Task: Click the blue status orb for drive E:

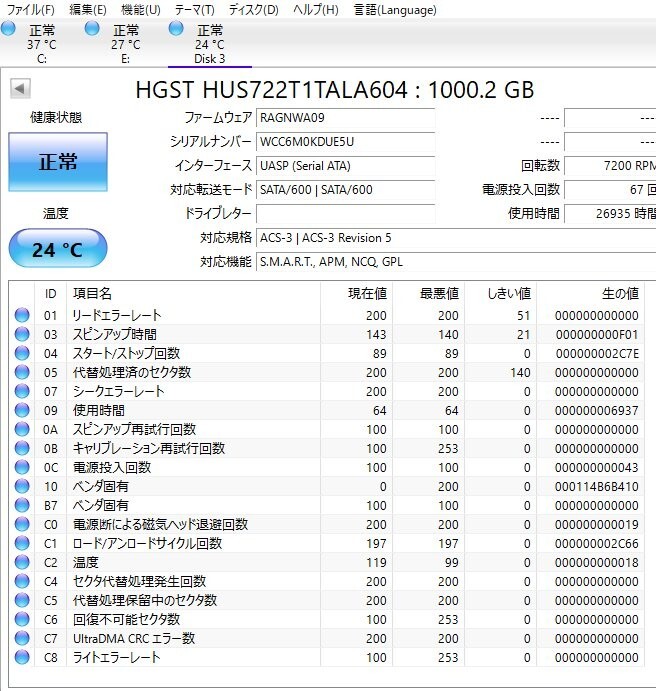Action: (92, 29)
